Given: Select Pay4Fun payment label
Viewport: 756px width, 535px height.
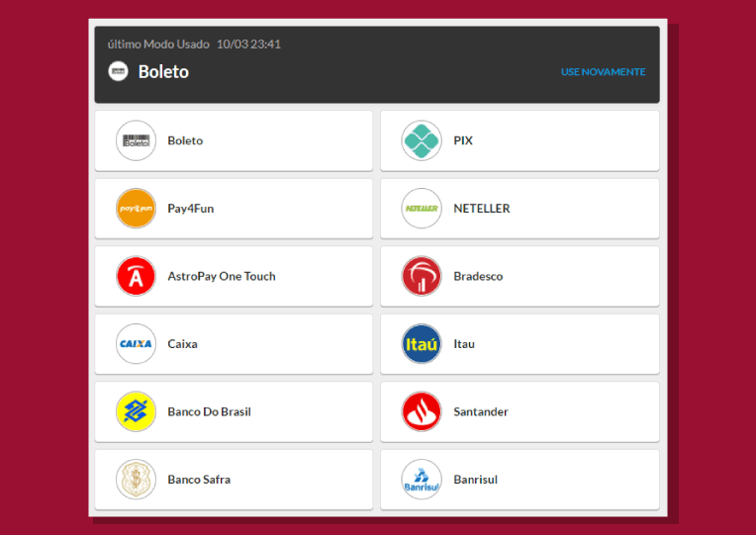Looking at the screenshot, I should click(x=190, y=209).
